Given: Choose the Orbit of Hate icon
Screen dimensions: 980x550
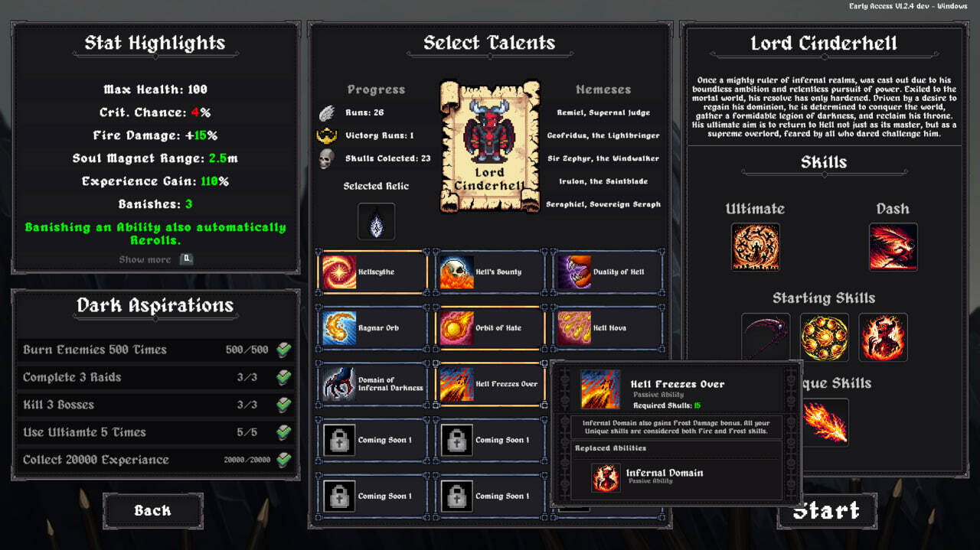Looking at the screenshot, I should pos(456,328).
